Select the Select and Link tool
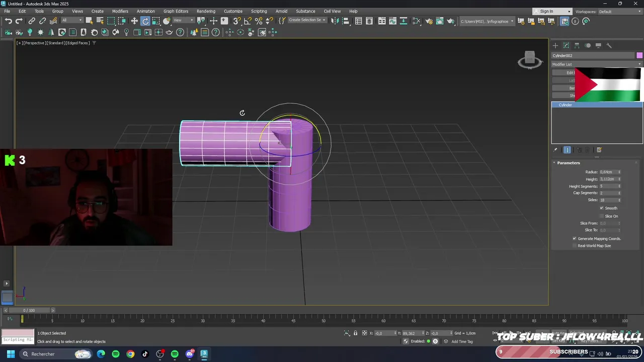 32,21
